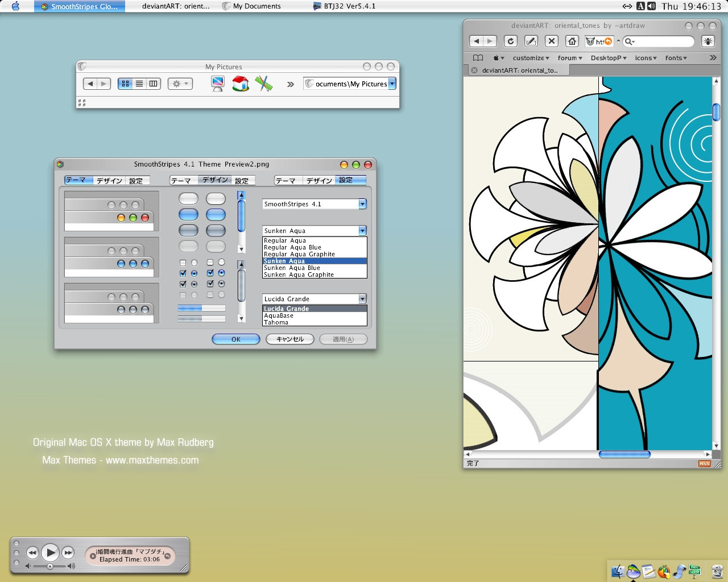Image resolution: width=728 pixels, height=582 pixels.
Task: Rewind to the previous track in the player
Action: 32,552
